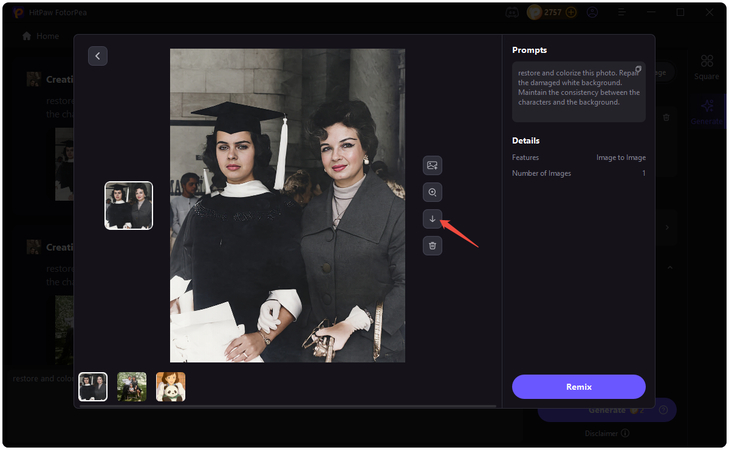
Task: Open the Discord icon in title bar
Action: click(x=512, y=13)
